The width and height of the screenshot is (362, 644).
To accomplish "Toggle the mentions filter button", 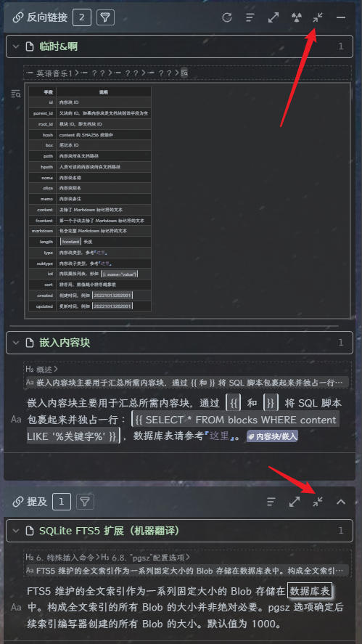I will [85, 502].
